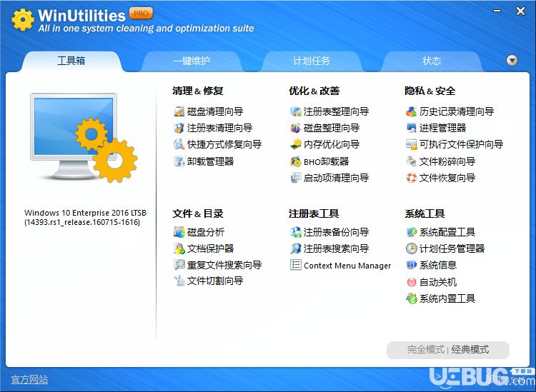Launch 进程管理器 from its label

point(442,128)
